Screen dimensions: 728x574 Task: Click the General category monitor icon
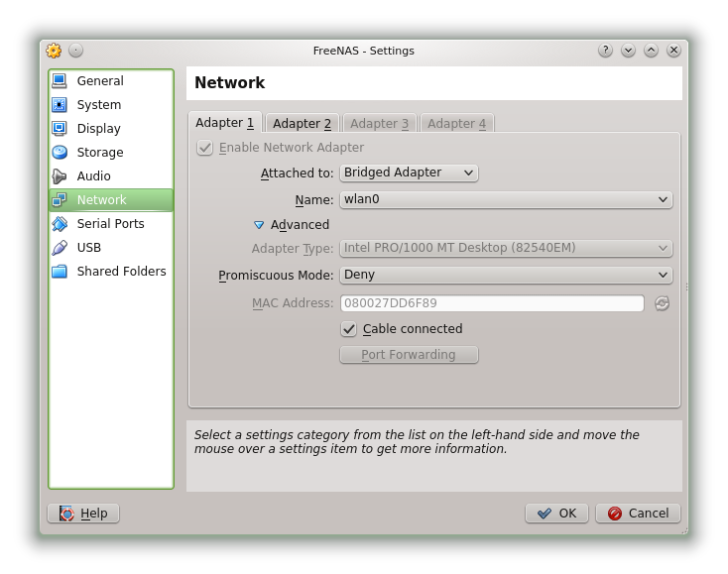pos(59,80)
